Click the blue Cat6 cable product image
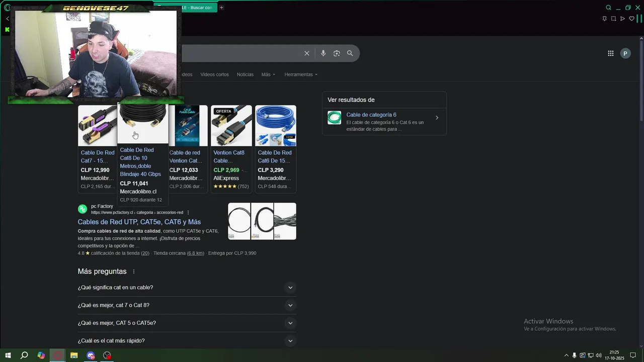644x362 pixels. (276, 125)
